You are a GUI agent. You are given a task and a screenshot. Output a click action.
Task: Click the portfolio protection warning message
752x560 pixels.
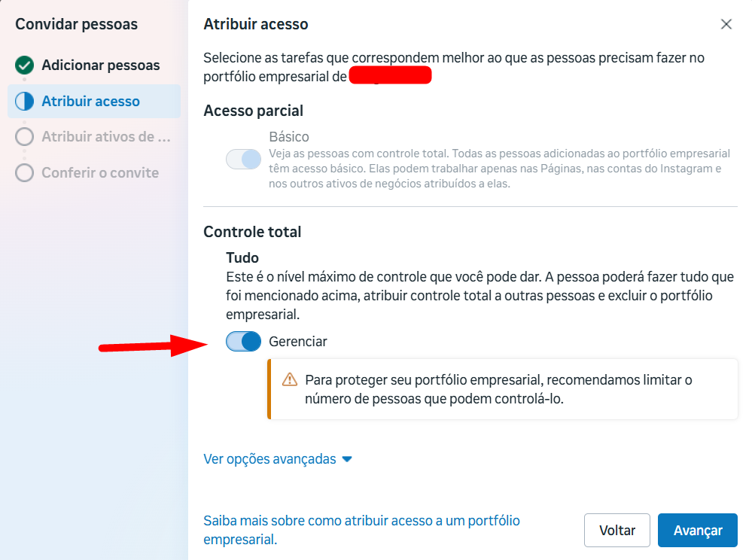click(x=498, y=389)
